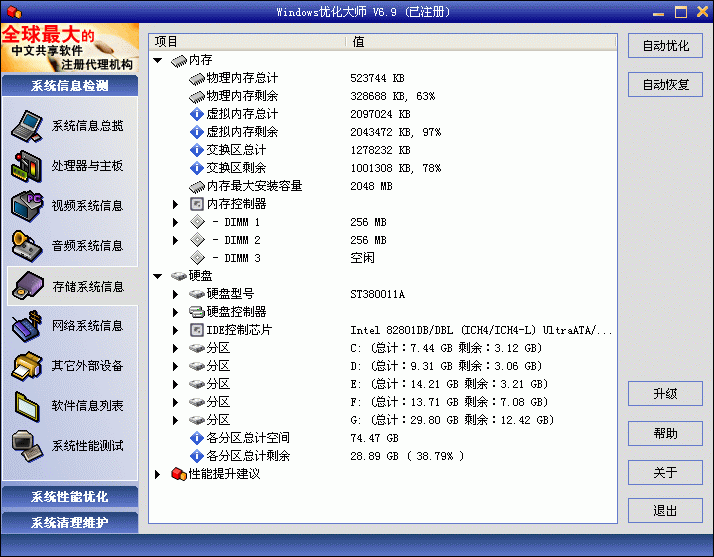Viewport: 714px width, 557px height.
Task: Open 其它外部设备 printer icon
Action: click(x=27, y=366)
